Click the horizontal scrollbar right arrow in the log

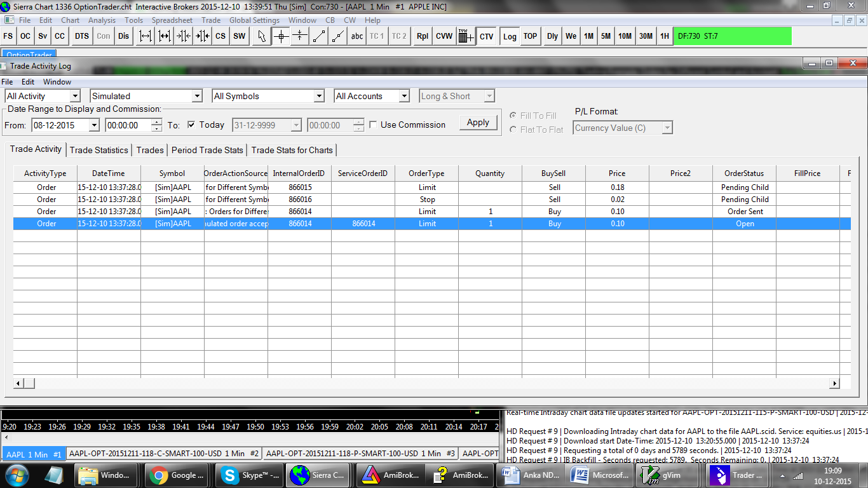click(834, 383)
